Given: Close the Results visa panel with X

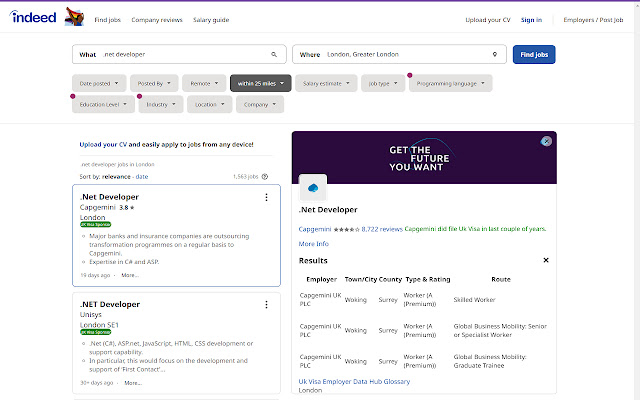Looking at the screenshot, I should click(546, 260).
